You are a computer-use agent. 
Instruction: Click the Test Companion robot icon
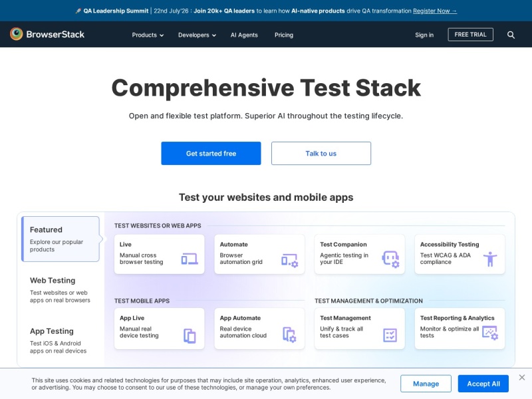390,259
